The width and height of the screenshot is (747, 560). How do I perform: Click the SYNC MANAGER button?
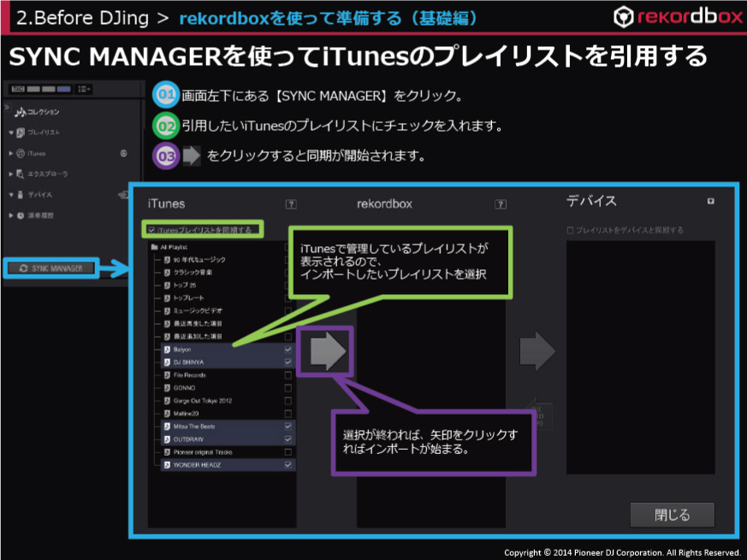pyautogui.click(x=51, y=268)
